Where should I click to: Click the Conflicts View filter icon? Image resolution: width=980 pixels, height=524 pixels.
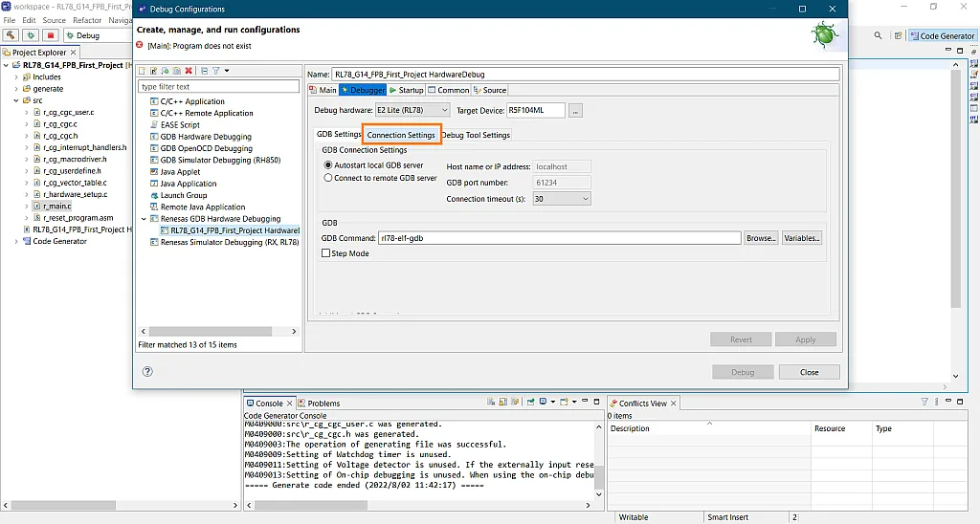click(924, 403)
